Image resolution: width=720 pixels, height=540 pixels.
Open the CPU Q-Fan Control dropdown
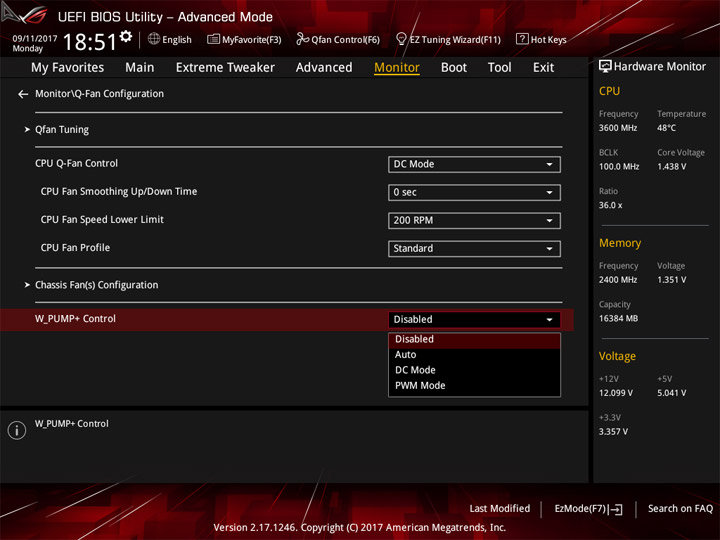474,164
